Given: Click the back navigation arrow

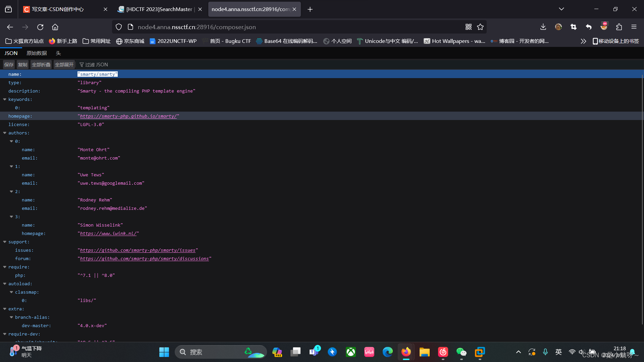Looking at the screenshot, I should (10, 27).
